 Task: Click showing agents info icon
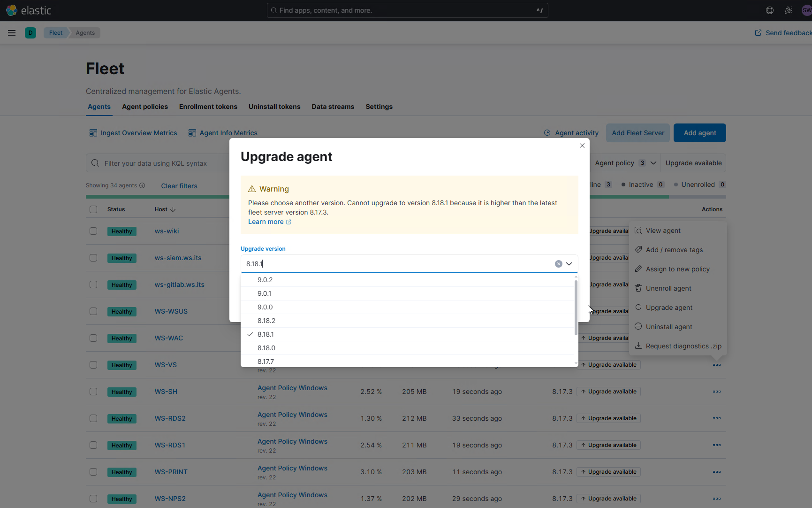pyautogui.click(x=142, y=185)
